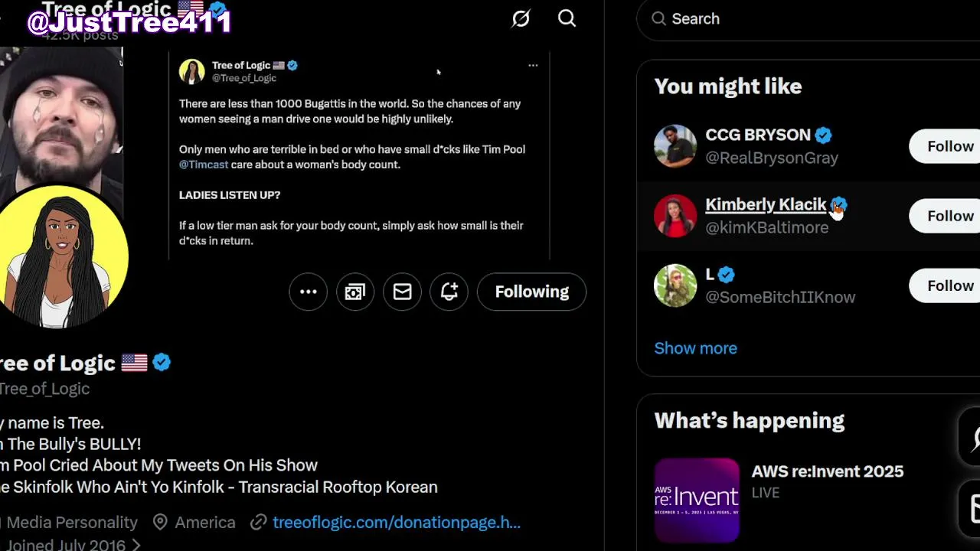980x551 pixels.
Task: Click the search magnifier icon in profile header
Action: (567, 18)
